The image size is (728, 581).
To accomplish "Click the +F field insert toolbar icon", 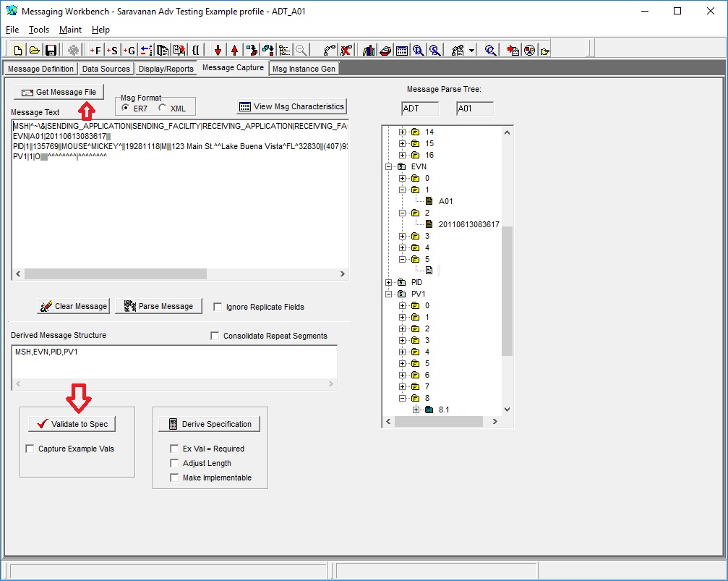I will (94, 49).
